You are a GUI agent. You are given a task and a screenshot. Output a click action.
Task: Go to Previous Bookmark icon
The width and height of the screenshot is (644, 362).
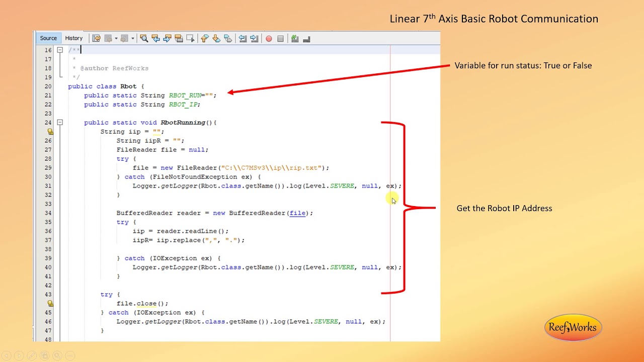[204, 38]
